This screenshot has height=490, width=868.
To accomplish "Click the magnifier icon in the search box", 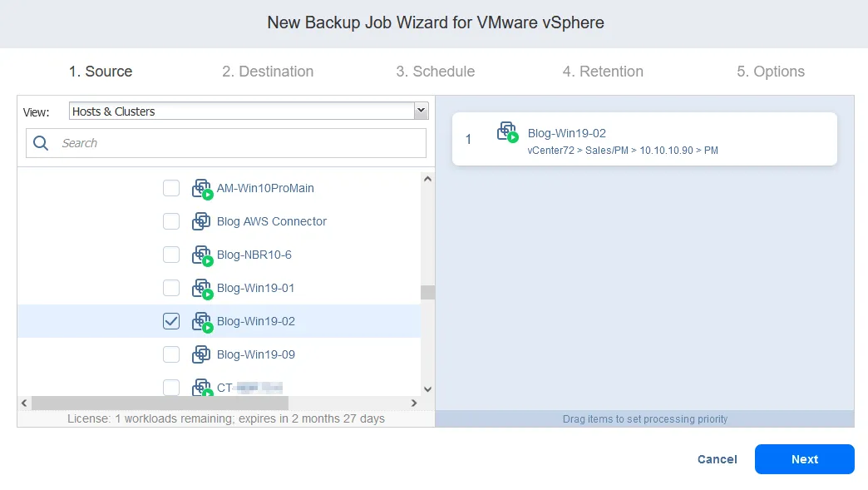I will click(41, 143).
